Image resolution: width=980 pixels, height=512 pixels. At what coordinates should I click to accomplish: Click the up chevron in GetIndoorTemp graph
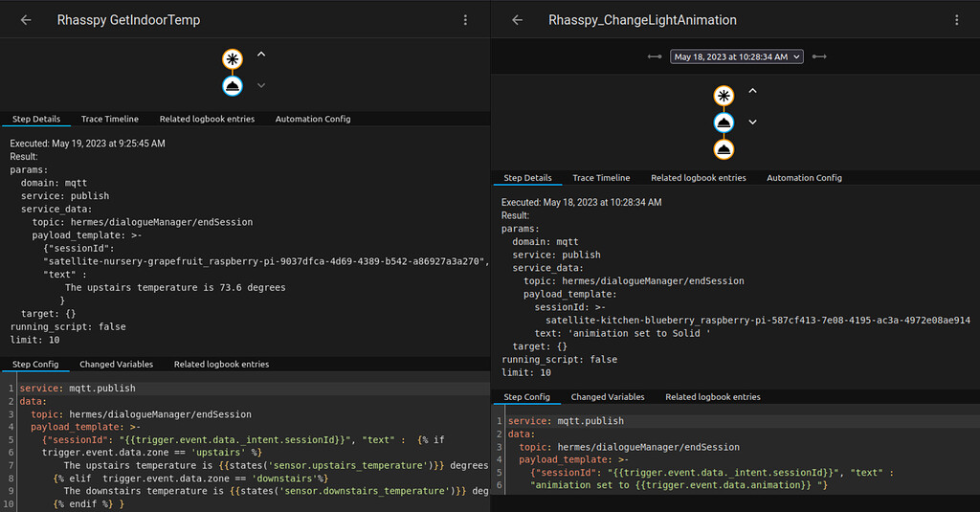(261, 55)
